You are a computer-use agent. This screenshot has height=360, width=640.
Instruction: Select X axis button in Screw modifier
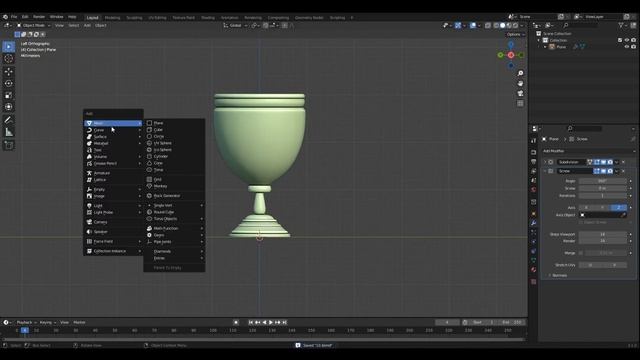(x=587, y=208)
